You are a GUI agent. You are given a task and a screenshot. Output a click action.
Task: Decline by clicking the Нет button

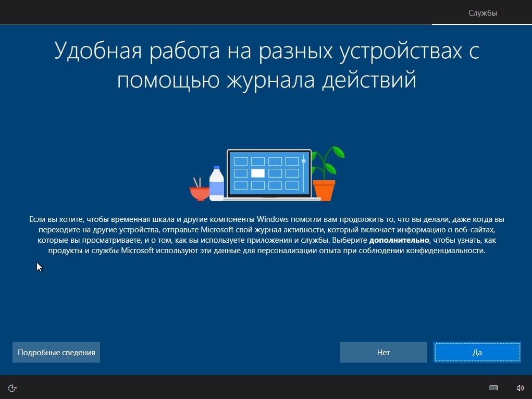click(x=383, y=353)
